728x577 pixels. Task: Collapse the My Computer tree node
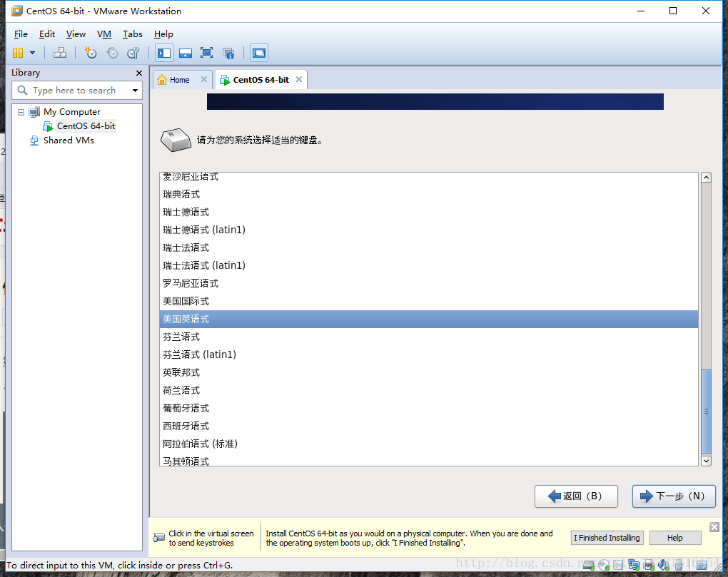[x=21, y=112]
